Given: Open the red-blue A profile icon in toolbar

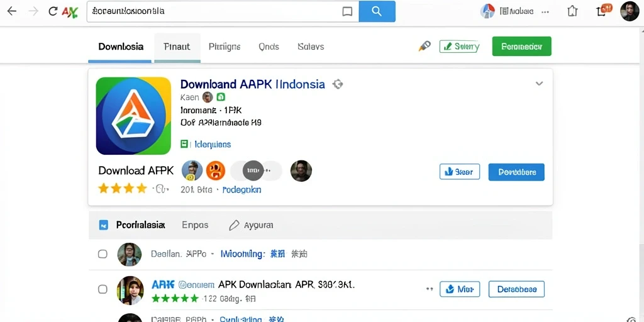Looking at the screenshot, I should tap(487, 11).
